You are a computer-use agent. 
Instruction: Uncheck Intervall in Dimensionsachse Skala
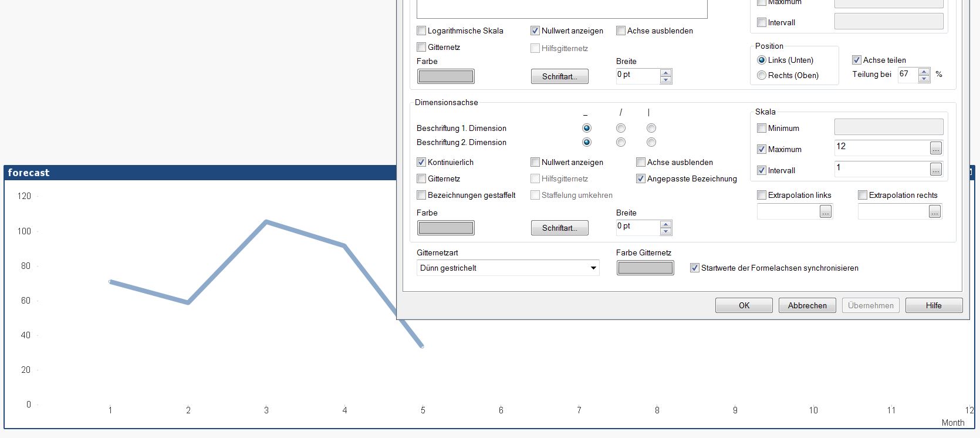(762, 170)
